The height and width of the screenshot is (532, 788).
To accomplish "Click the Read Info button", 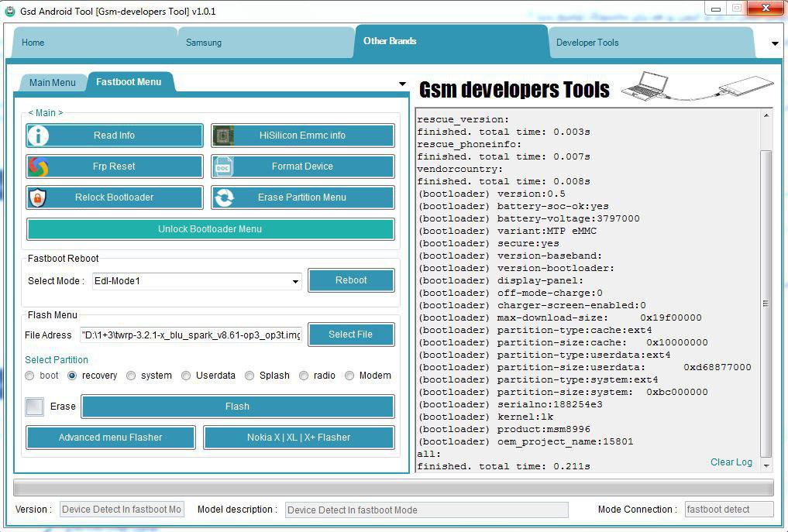I will point(115,136).
